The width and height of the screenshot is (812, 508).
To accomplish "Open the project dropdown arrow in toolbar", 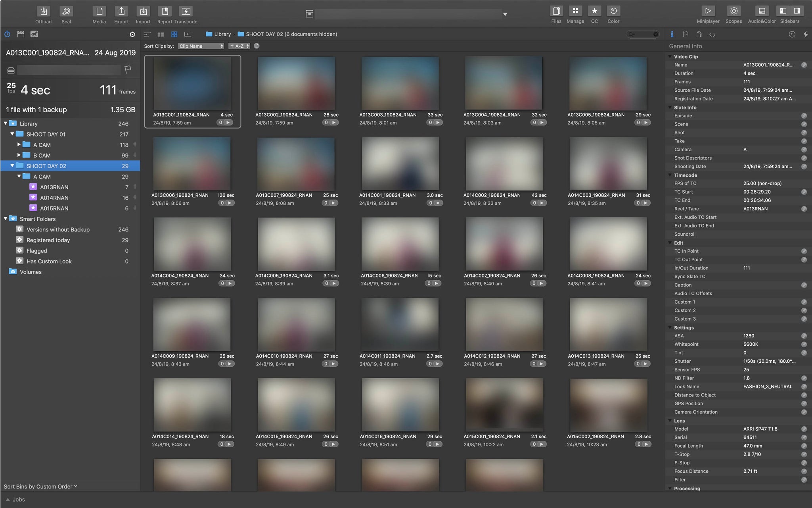I will [505, 14].
